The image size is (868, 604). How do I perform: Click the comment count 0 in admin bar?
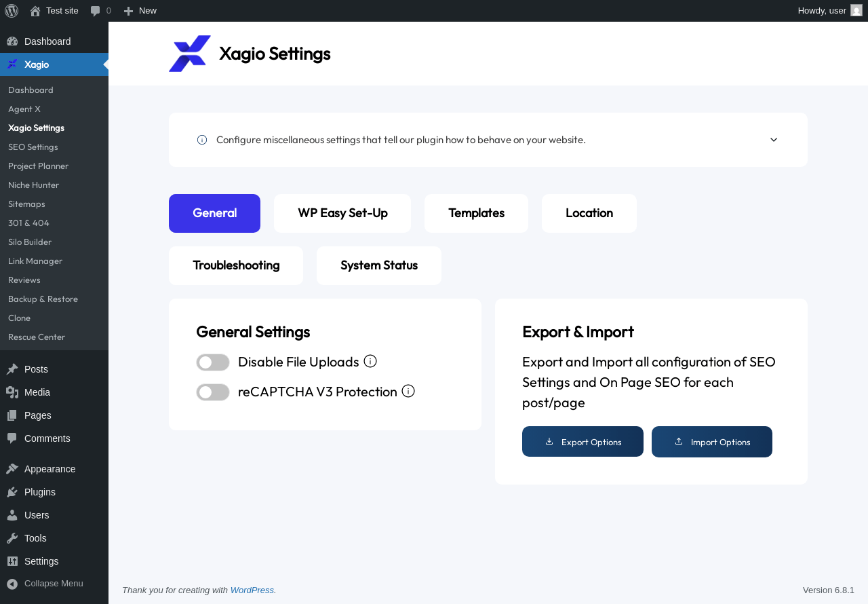[x=108, y=11]
